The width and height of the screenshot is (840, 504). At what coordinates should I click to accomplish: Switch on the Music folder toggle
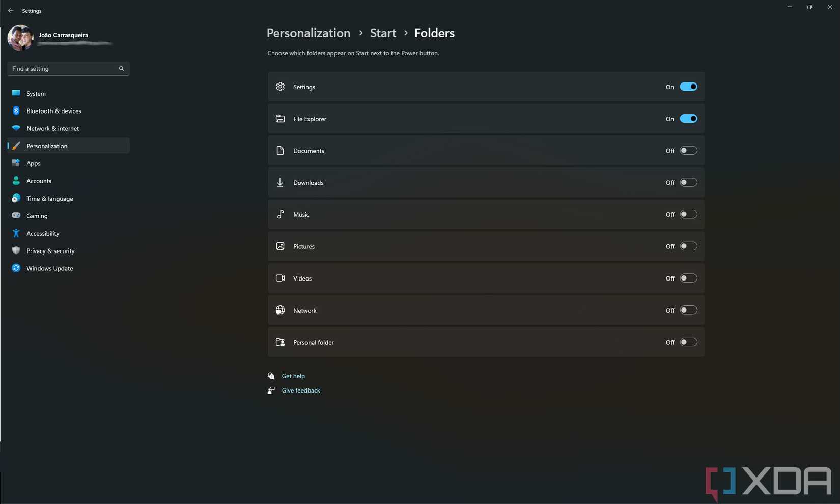(x=688, y=214)
